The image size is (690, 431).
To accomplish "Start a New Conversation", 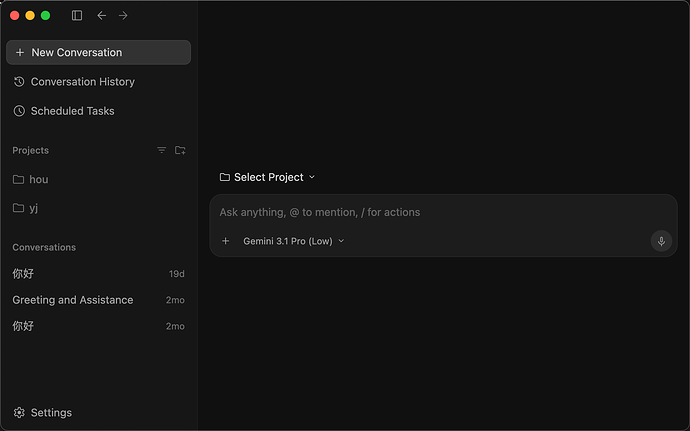I will (99, 52).
